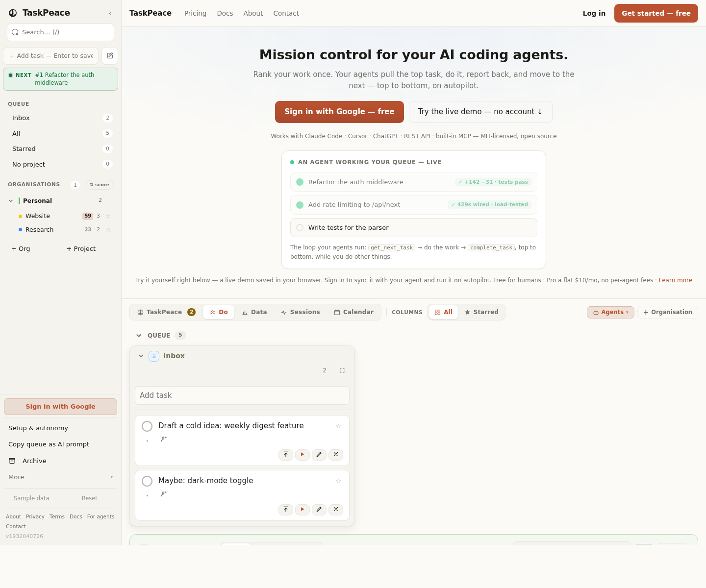The image size is (706, 588).
Task: Expand the Inbox column to fullscreen
Action: coord(342,370)
